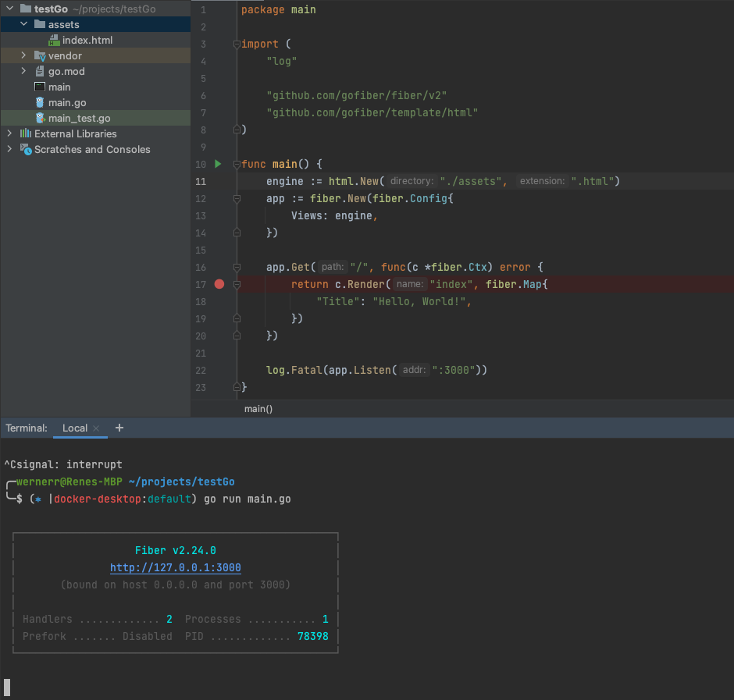
Task: Click the versioned vendor folder icon
Action: pos(40,55)
